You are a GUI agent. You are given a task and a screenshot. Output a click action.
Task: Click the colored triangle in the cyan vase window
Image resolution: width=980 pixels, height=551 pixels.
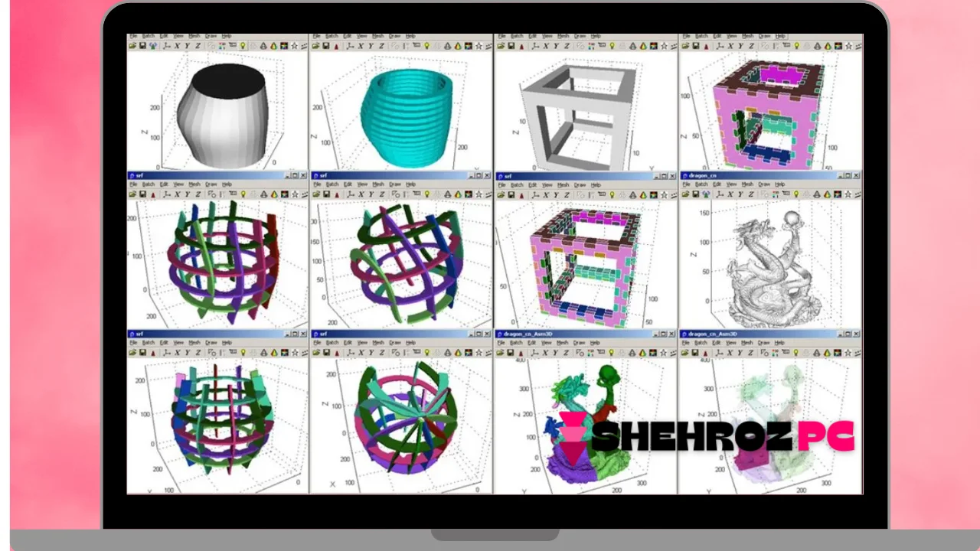[x=457, y=45]
